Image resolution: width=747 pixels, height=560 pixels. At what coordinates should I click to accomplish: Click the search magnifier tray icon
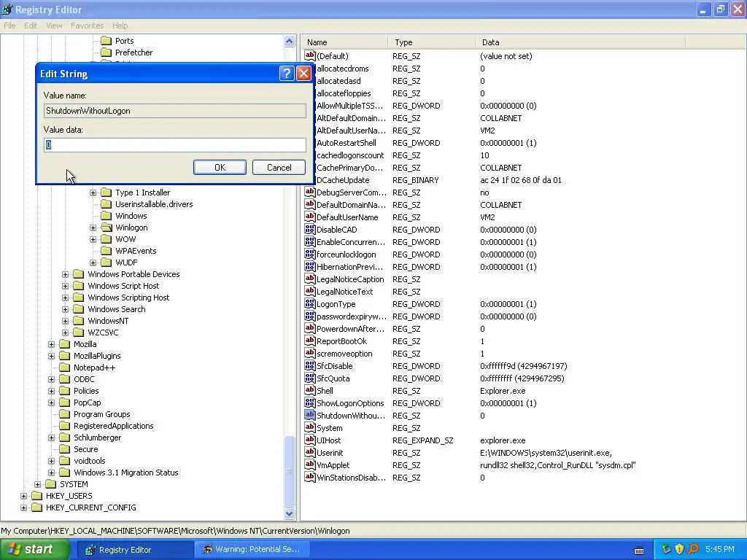pyautogui.click(x=693, y=549)
